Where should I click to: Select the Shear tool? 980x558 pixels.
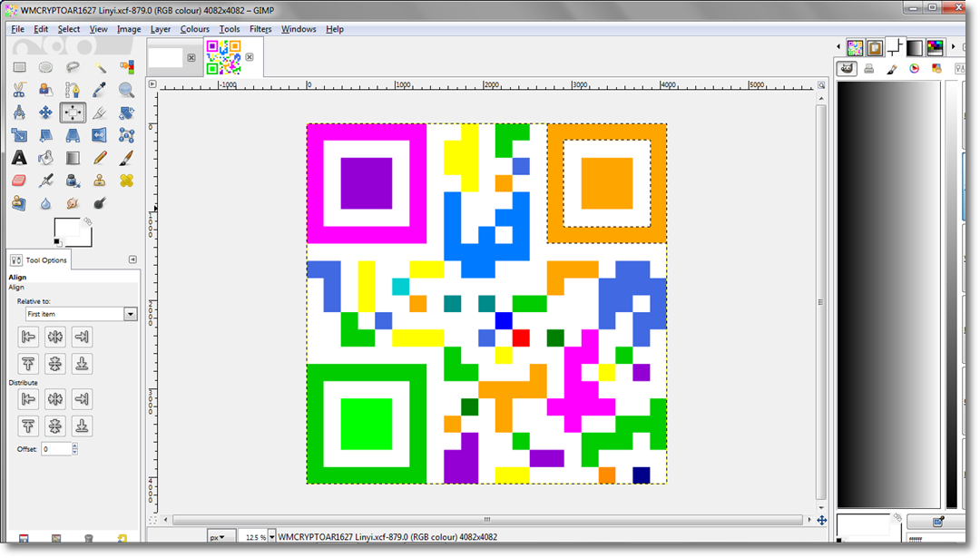[45, 135]
